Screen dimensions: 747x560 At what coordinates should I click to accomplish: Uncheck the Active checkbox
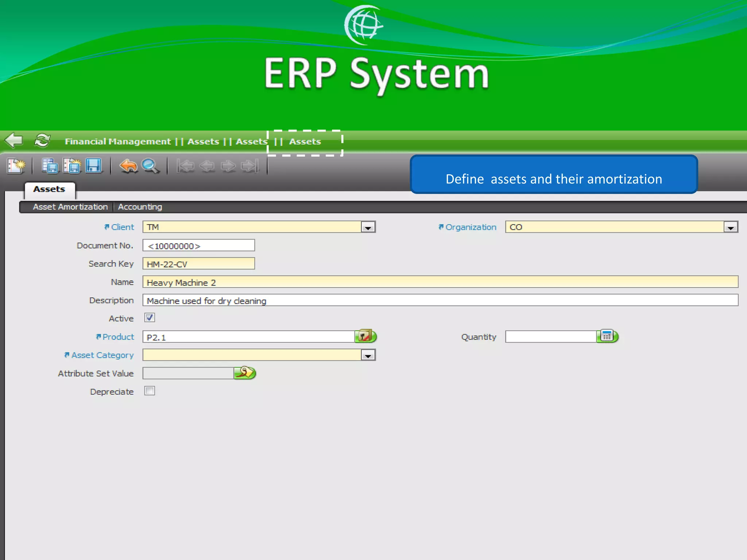[x=150, y=318]
